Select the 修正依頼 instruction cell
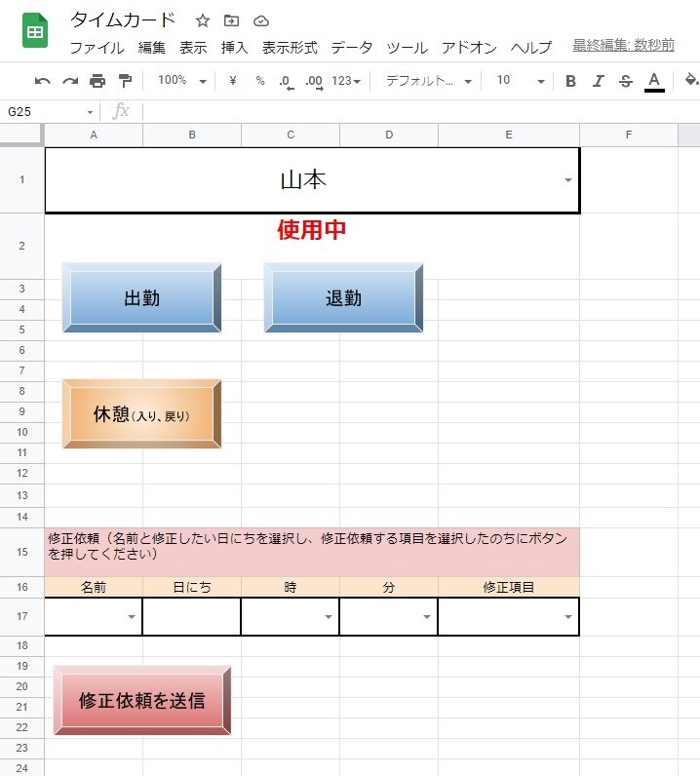This screenshot has height=776, width=700. click(312, 552)
